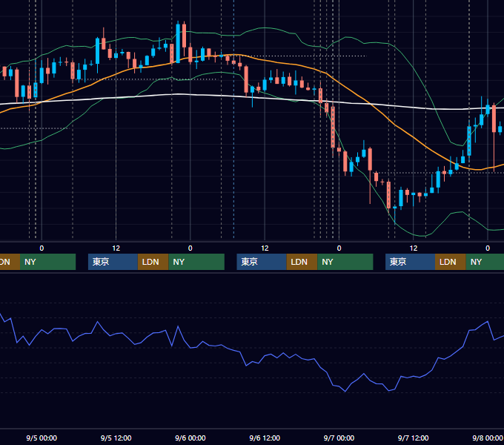
Task: Click the NY session block spanning 9/6 00:00
Action: click(196, 262)
